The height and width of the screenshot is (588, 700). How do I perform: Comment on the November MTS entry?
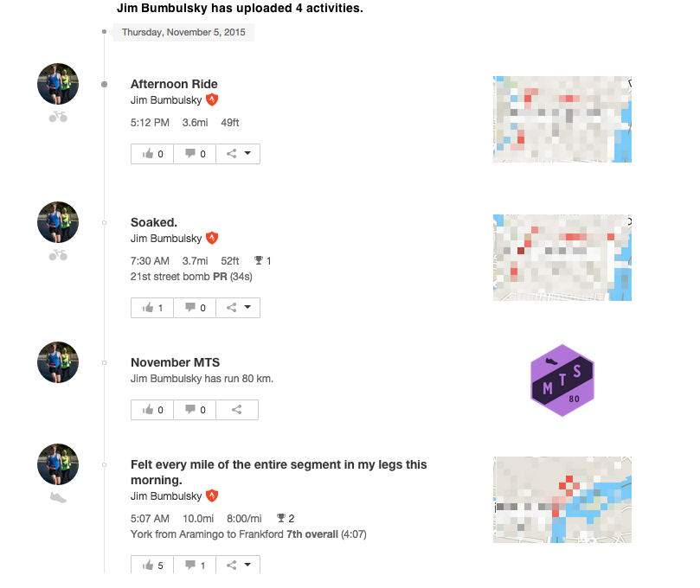coord(195,410)
